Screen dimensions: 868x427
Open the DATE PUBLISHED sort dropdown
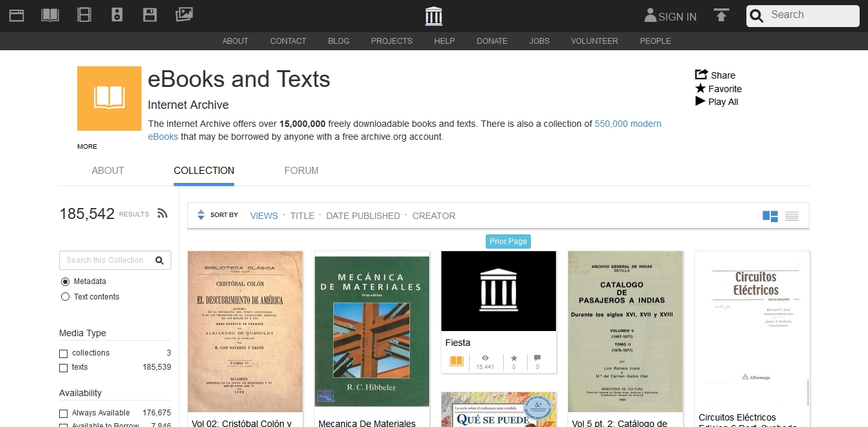point(363,216)
